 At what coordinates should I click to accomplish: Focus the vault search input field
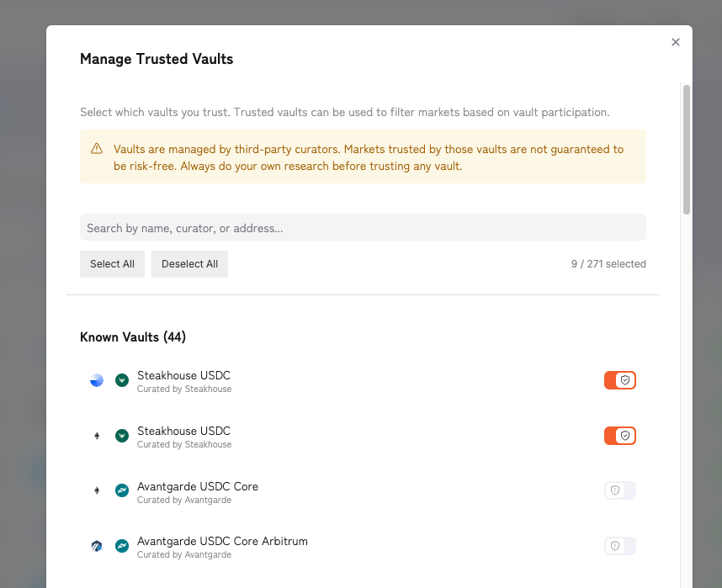[363, 227]
